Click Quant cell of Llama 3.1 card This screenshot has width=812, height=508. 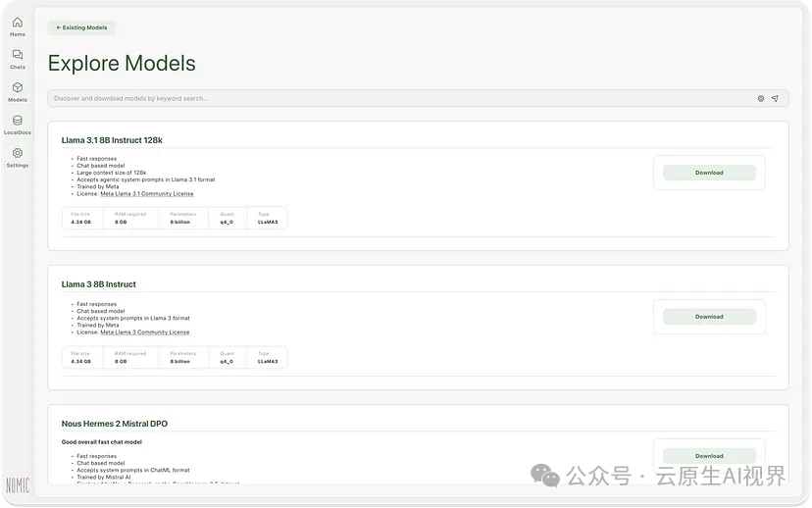click(x=227, y=218)
